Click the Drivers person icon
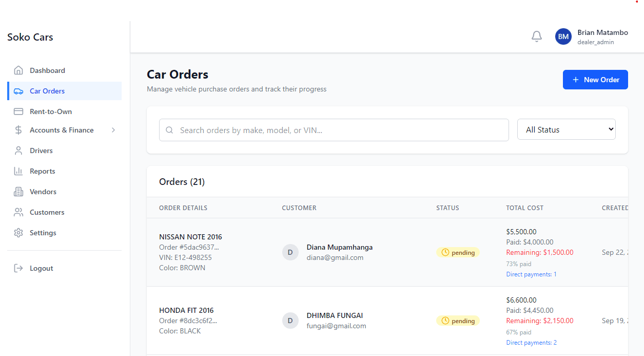Viewport: 644px width, 356px height. point(18,151)
